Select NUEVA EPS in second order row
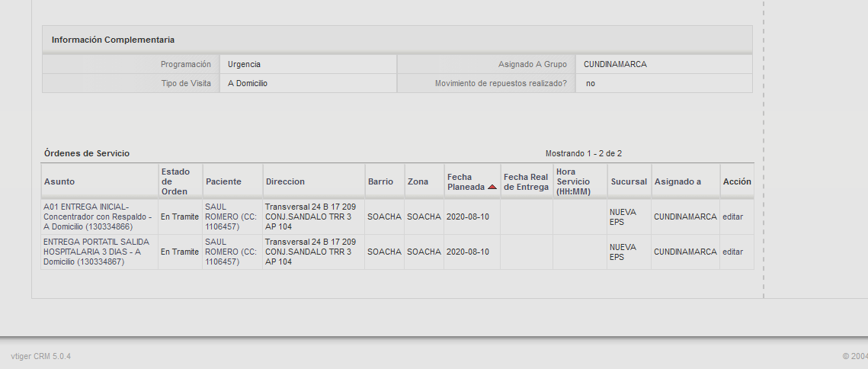Viewport: 868px width, 369px height. point(623,252)
